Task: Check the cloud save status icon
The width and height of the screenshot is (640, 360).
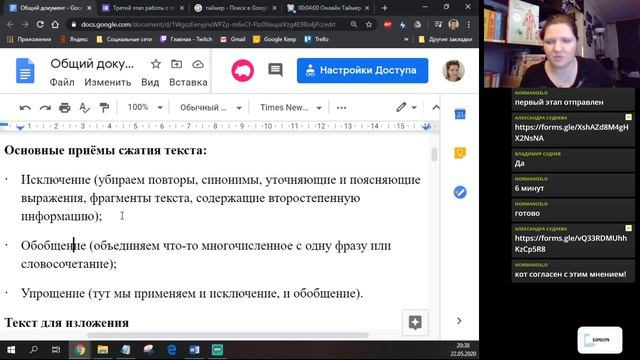Action: [x=198, y=64]
